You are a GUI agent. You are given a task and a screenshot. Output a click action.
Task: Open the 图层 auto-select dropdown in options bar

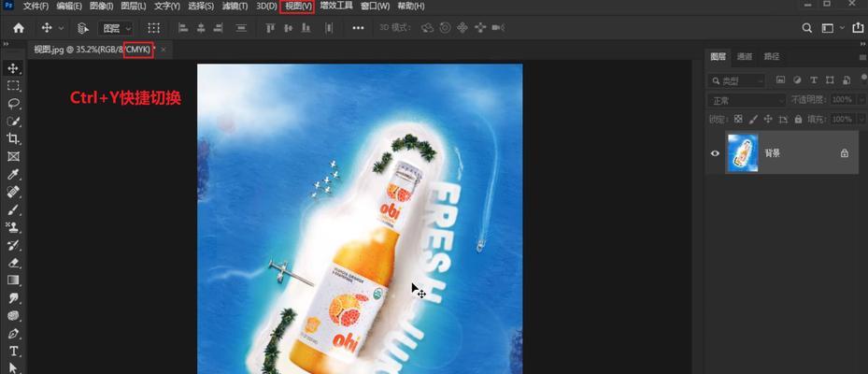[117, 29]
